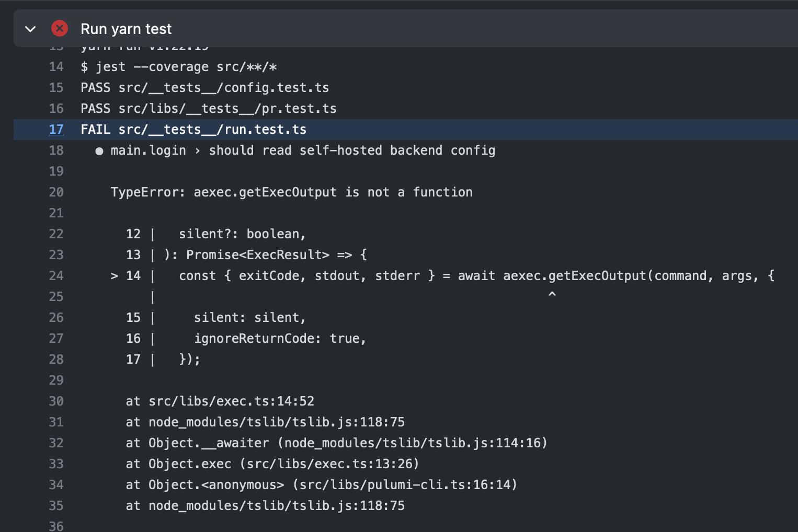Click line number 30
The height and width of the screenshot is (532, 798).
point(56,401)
